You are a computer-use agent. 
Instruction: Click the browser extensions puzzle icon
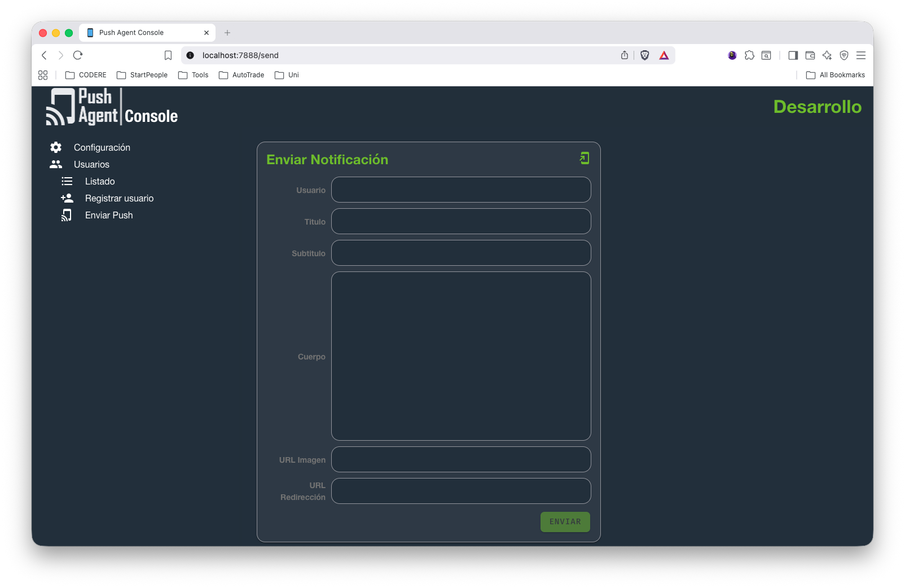749,55
